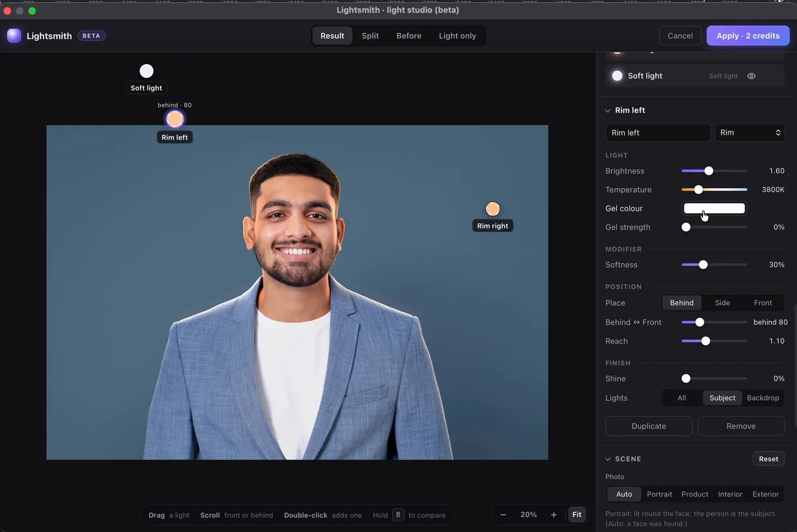
Task: Open the Rim light type dropdown
Action: (750, 133)
